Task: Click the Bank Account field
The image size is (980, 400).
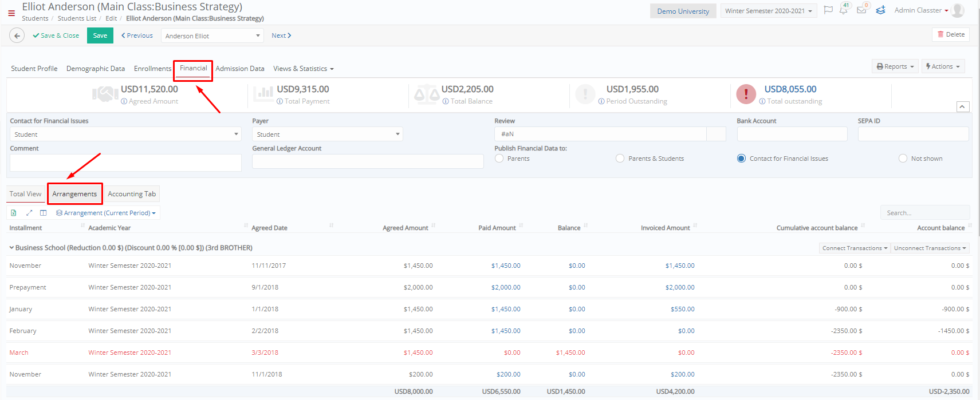Action: (792, 134)
